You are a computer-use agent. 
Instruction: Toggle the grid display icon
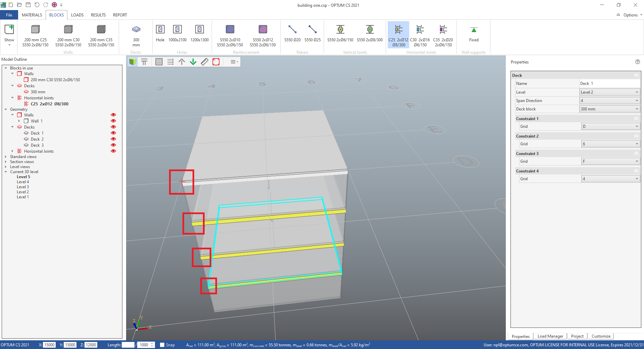click(x=159, y=62)
